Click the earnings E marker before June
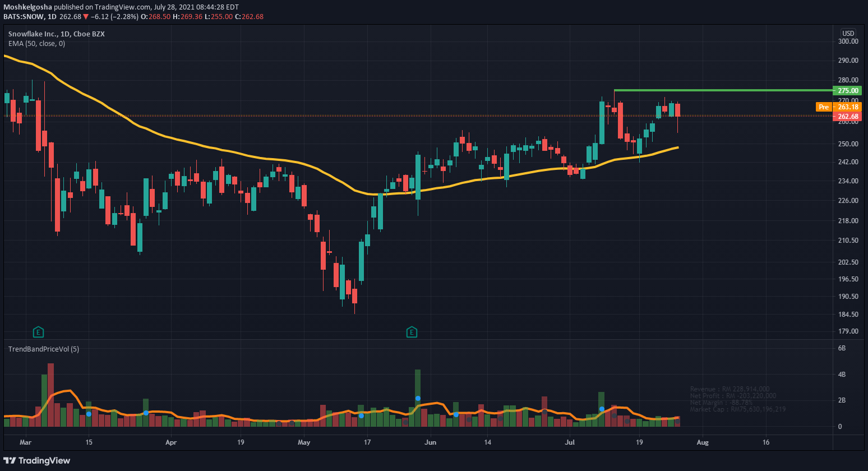 pos(412,332)
